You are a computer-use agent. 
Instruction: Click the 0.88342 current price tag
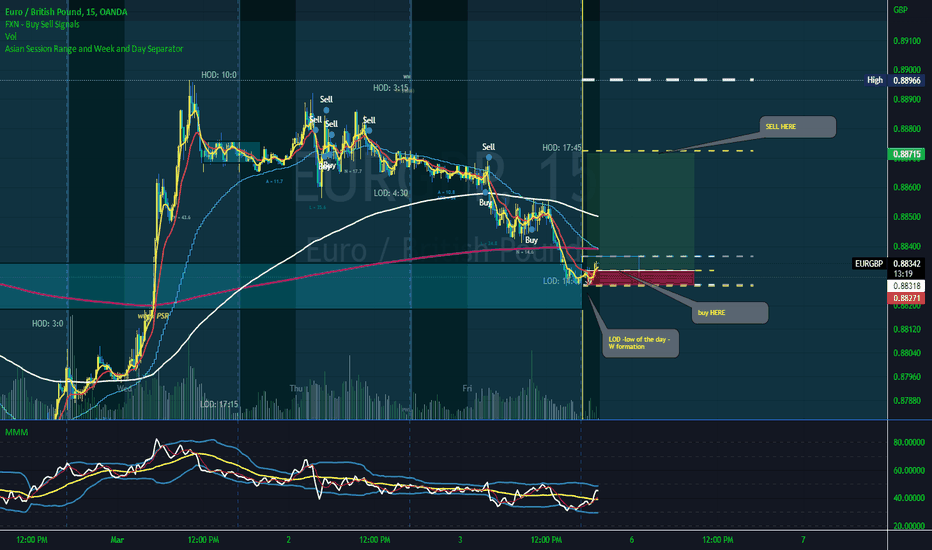pos(907,263)
